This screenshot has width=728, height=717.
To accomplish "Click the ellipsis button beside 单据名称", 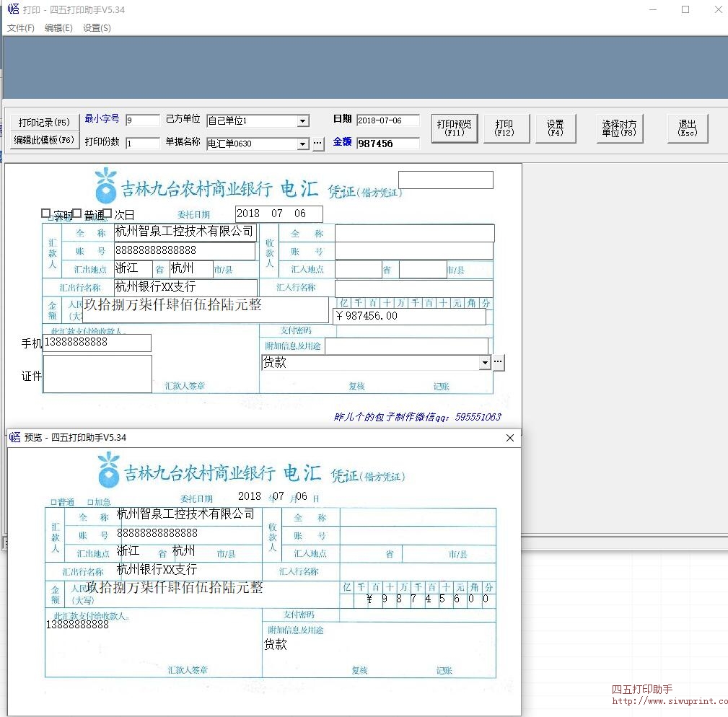I will (x=318, y=144).
